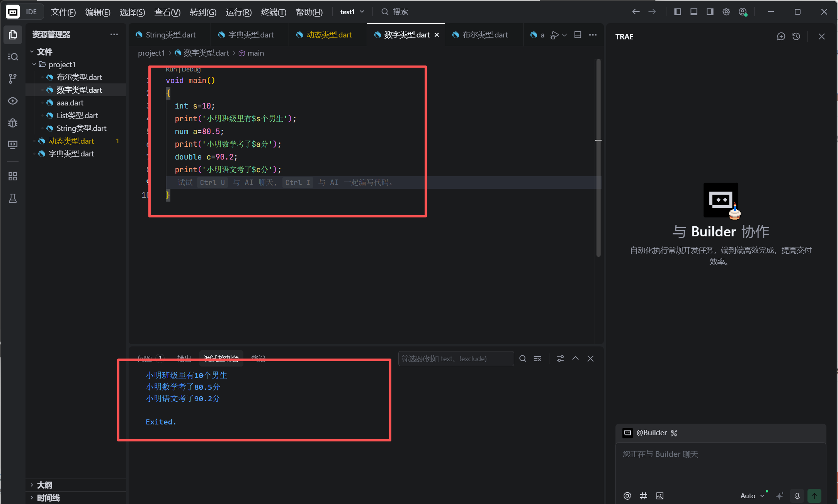This screenshot has height=504, width=838.
Task: Click the settings gear in title bar
Action: click(726, 12)
